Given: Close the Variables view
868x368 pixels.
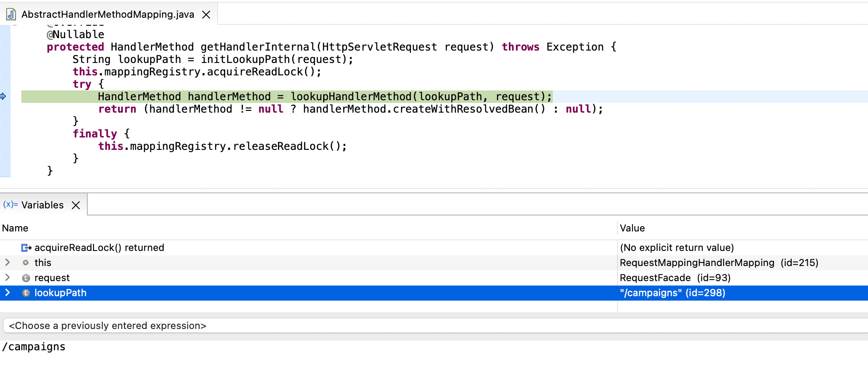Looking at the screenshot, I should click(x=76, y=205).
